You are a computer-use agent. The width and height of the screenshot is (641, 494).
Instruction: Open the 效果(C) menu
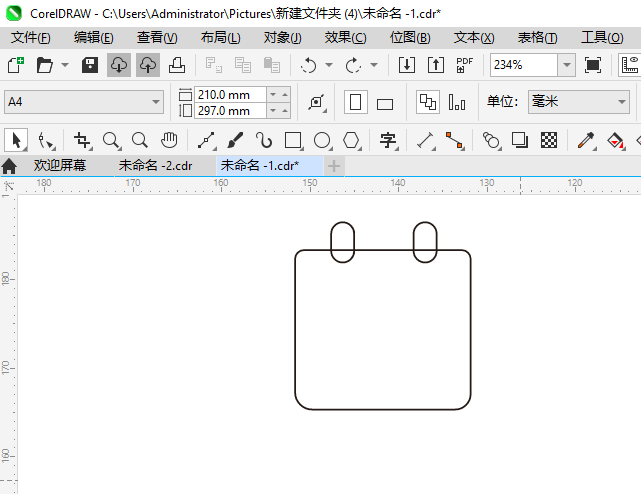(345, 38)
